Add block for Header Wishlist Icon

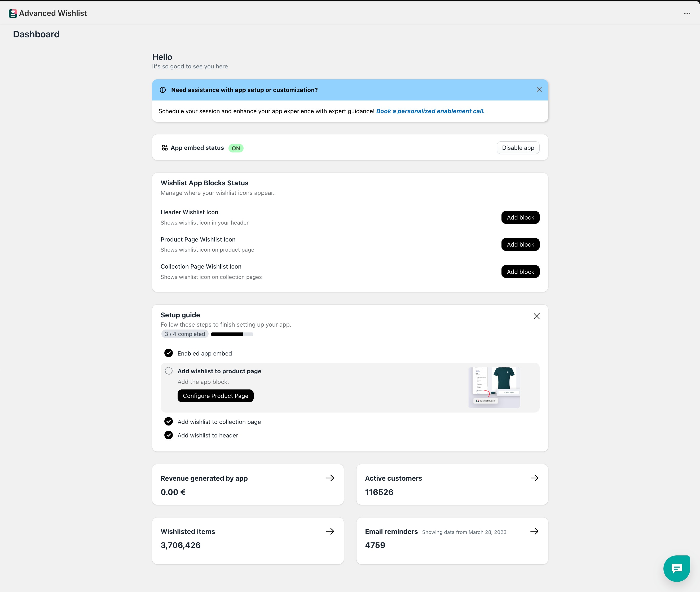click(520, 217)
